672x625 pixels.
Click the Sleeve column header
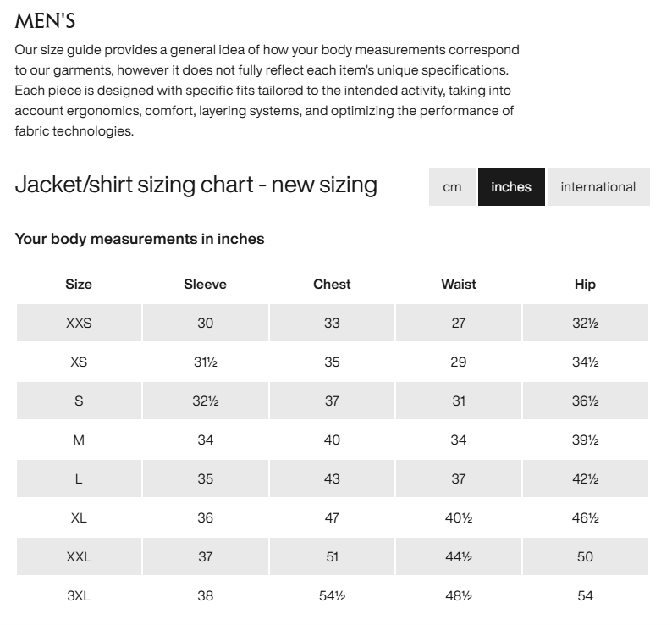coord(206,284)
